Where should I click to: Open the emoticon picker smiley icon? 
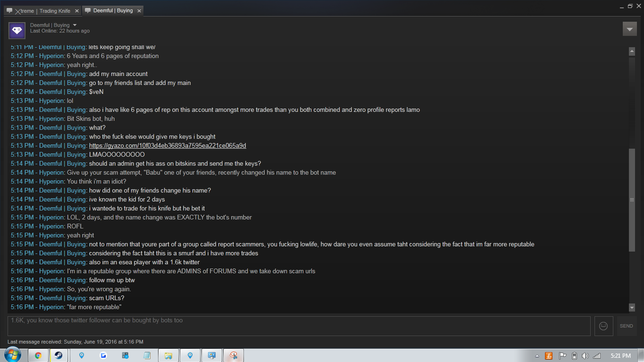click(x=603, y=326)
